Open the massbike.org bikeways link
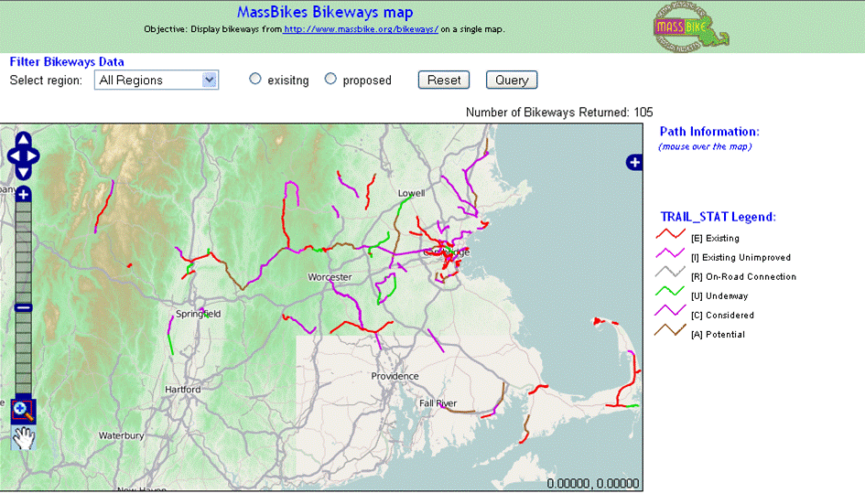The width and height of the screenshot is (865, 504). (x=361, y=29)
